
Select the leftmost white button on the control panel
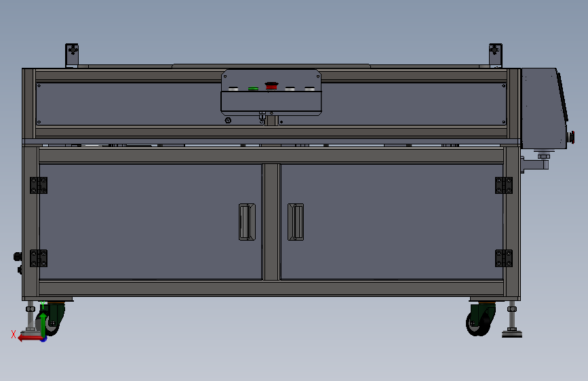tap(233, 89)
